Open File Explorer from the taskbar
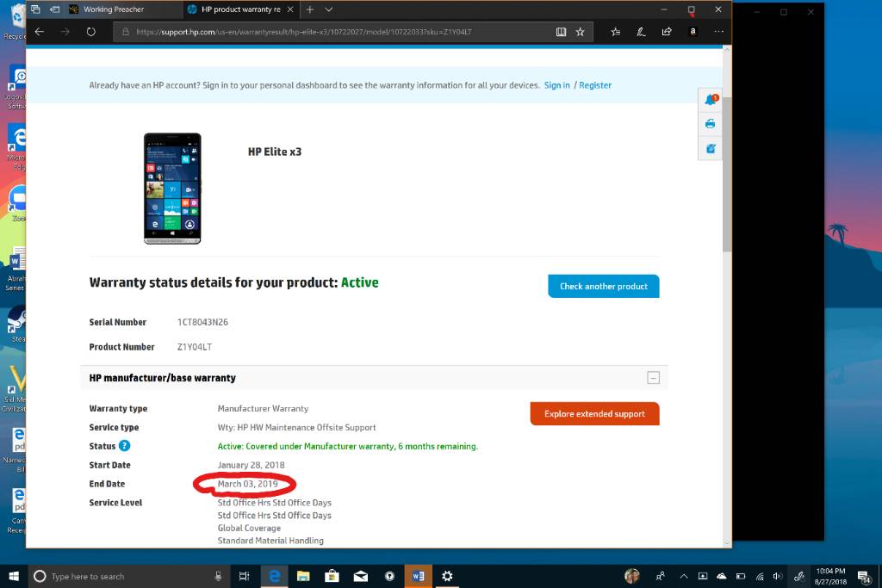This screenshot has width=882, height=588. point(303,576)
